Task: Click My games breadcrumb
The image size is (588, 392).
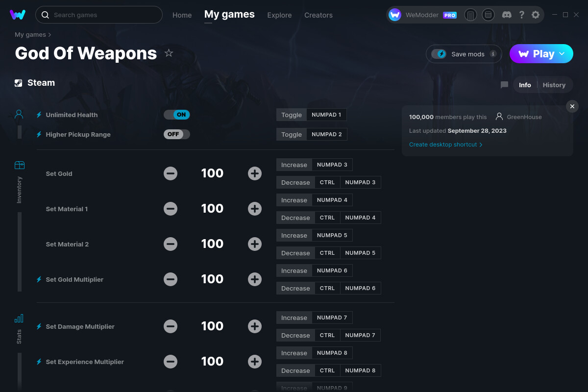Action: pos(30,35)
